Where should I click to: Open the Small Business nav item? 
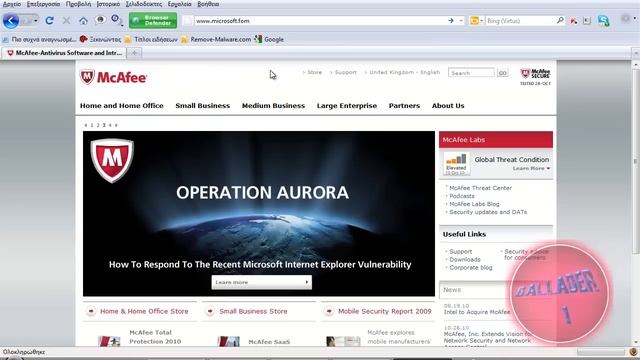(202, 106)
